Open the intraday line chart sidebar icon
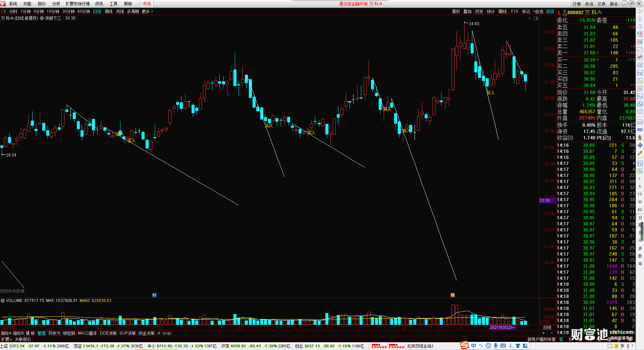Image resolution: width=644 pixels, height=350 pixels. click(640, 50)
